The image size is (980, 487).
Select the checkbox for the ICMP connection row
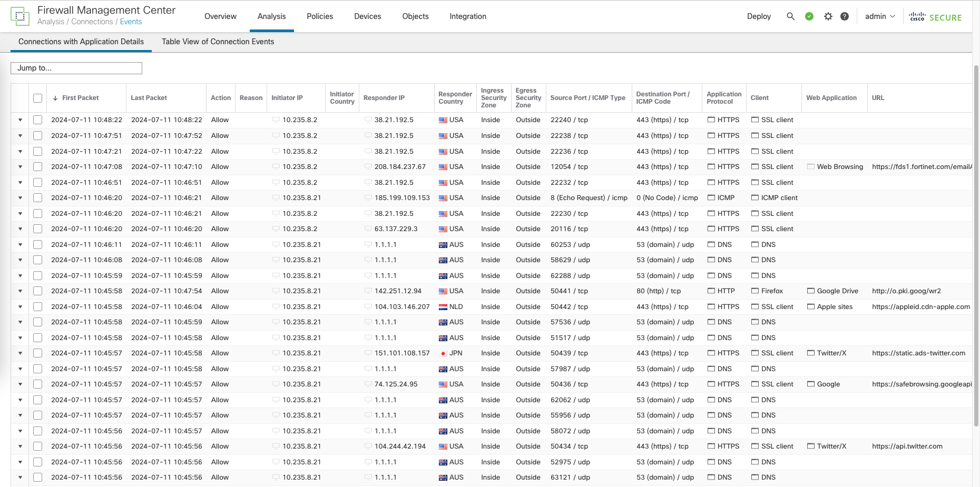point(37,198)
